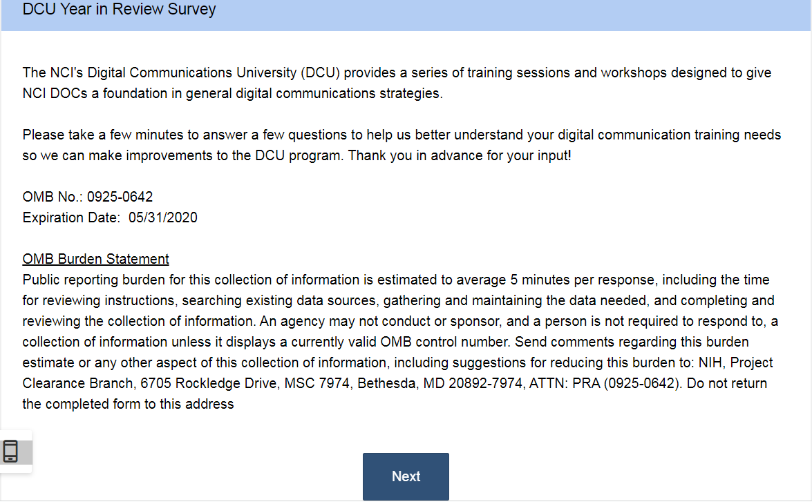Click the DCU Year in Review Survey title
The image size is (812, 504).
[119, 10]
